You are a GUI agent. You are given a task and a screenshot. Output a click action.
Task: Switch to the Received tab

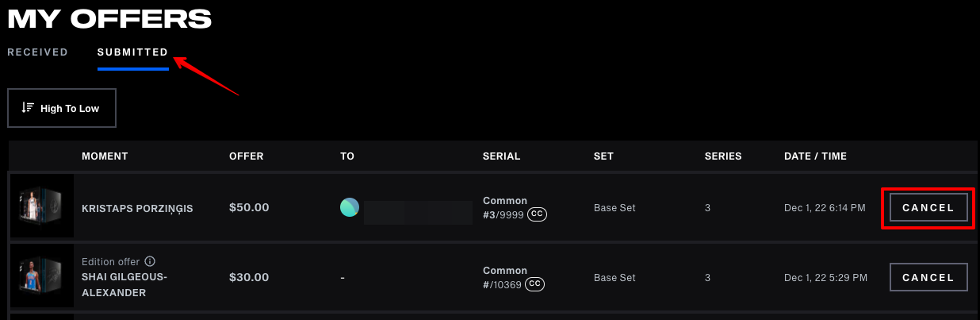click(x=38, y=52)
